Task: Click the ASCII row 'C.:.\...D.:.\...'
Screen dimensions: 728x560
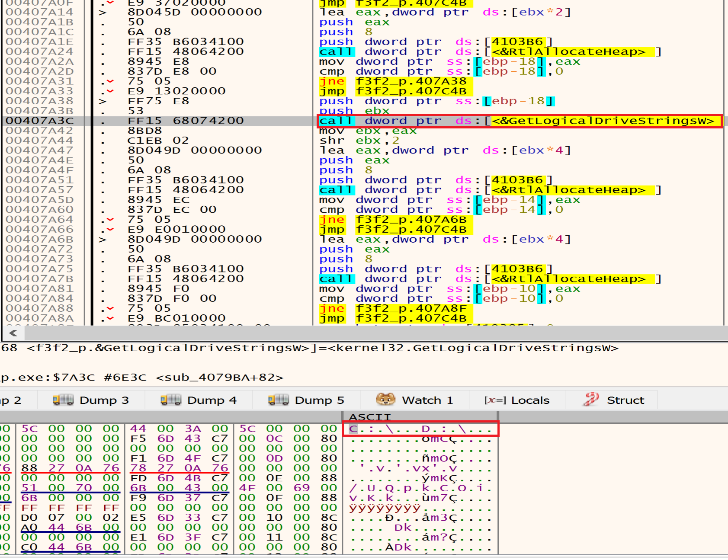Action: [x=420, y=429]
